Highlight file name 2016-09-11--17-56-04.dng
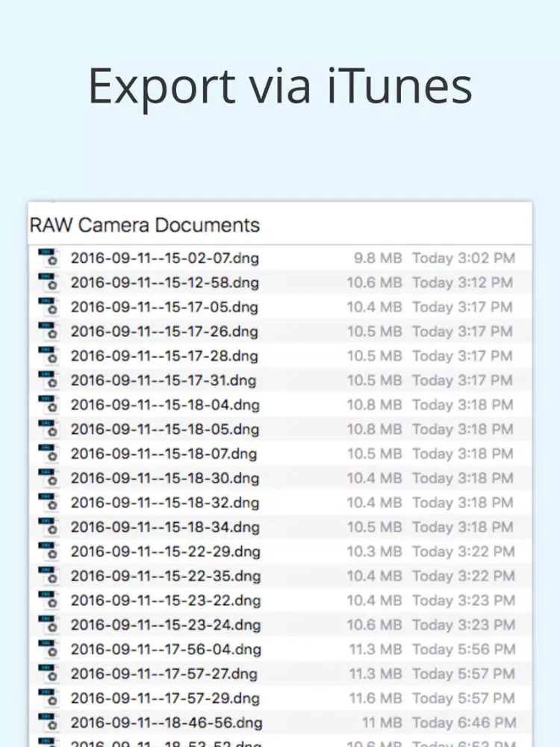Screen dimensions: 560x747 click(x=167, y=649)
